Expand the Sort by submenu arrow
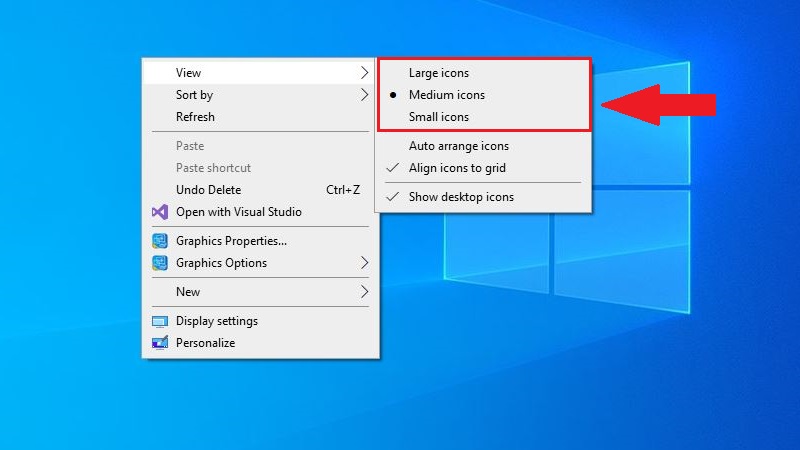Screen dimensions: 800x450 (365, 95)
